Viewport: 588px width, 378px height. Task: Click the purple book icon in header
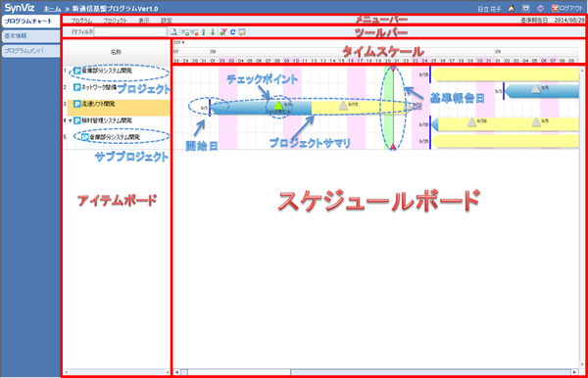(x=540, y=8)
